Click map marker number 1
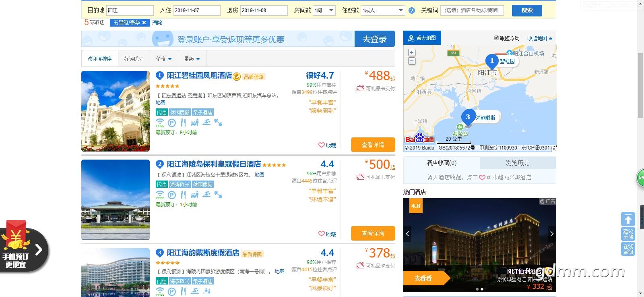Screen dimensions: 644x297 tap(492, 61)
